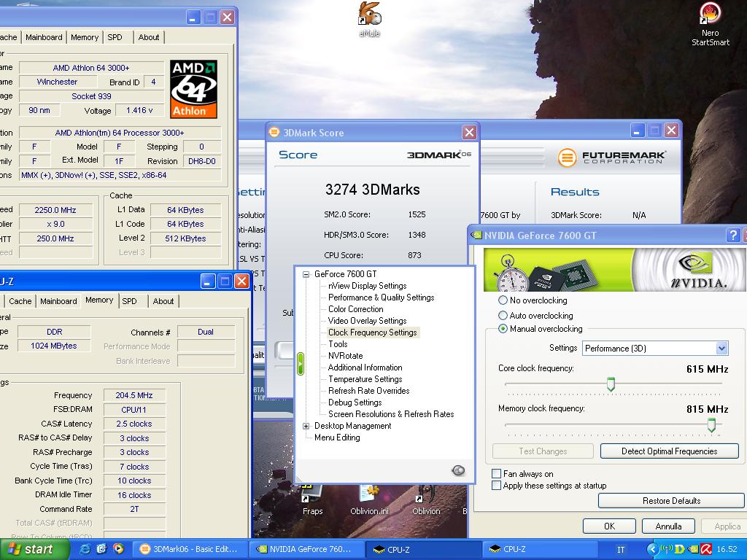
Task: Click the system clock showing 16.52
Action: click(727, 550)
